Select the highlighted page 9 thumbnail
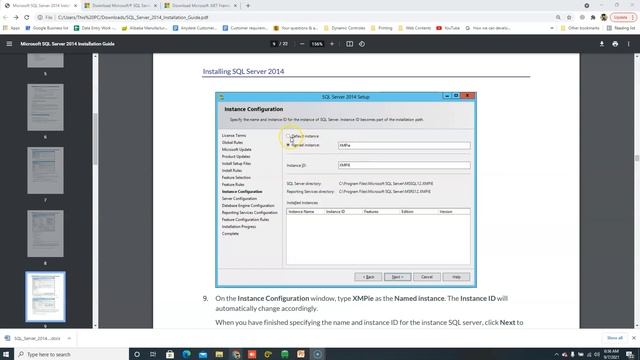The image size is (640, 360). 45,297
